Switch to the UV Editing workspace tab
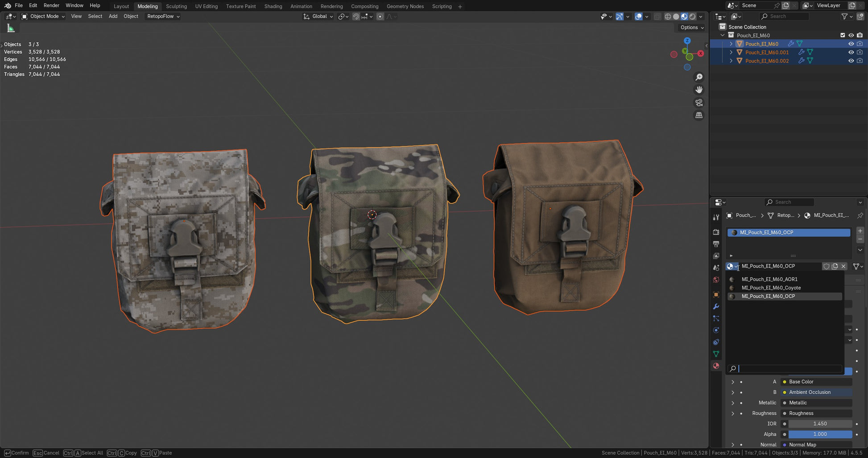The width and height of the screenshot is (868, 458). coord(206,6)
